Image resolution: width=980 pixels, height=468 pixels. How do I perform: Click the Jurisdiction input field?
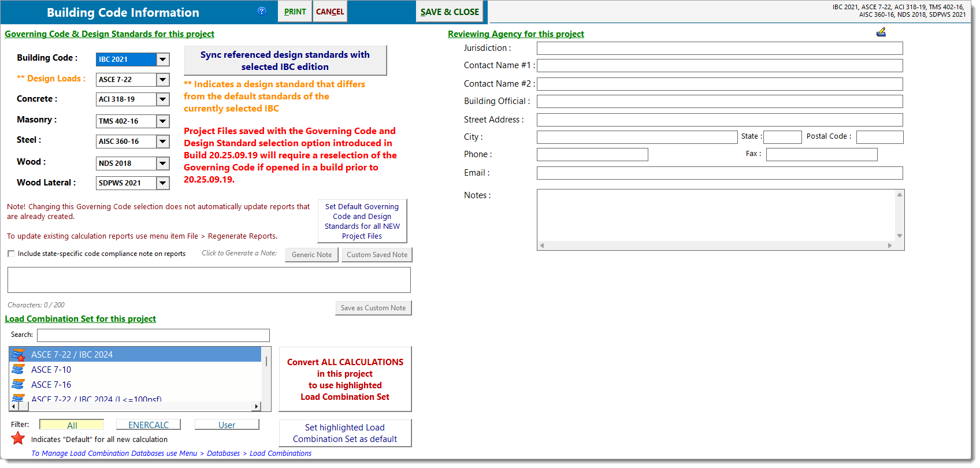[x=720, y=48]
